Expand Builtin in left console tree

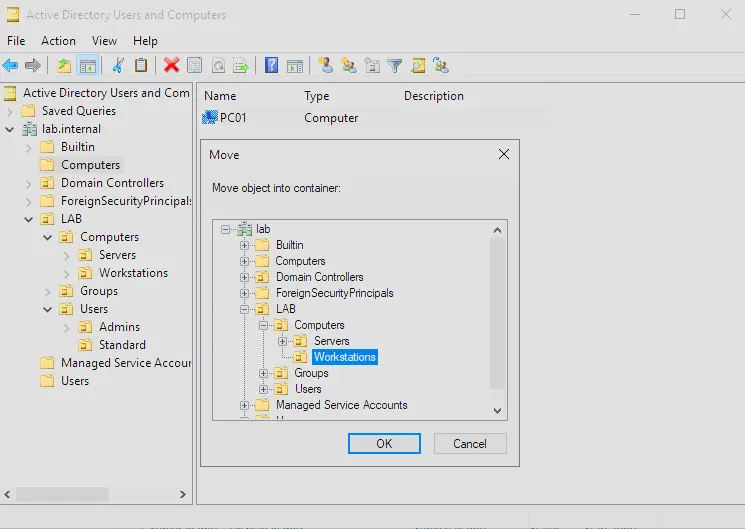pos(29,148)
